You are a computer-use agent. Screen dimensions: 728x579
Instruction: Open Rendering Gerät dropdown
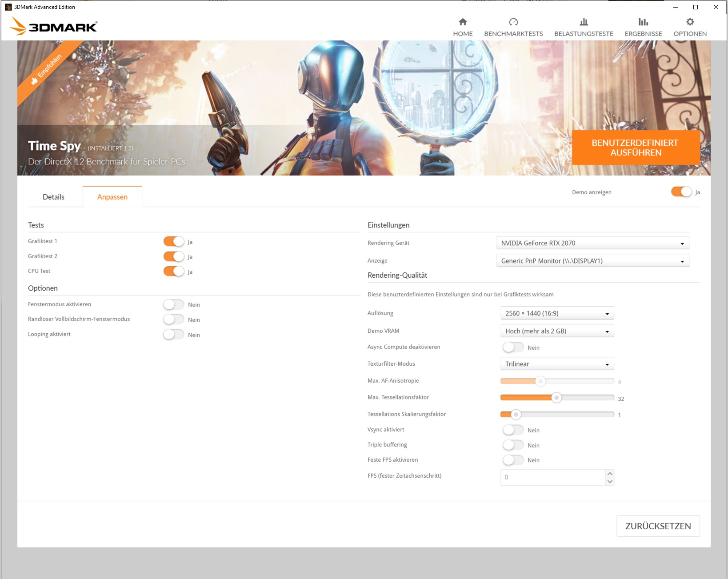click(592, 243)
